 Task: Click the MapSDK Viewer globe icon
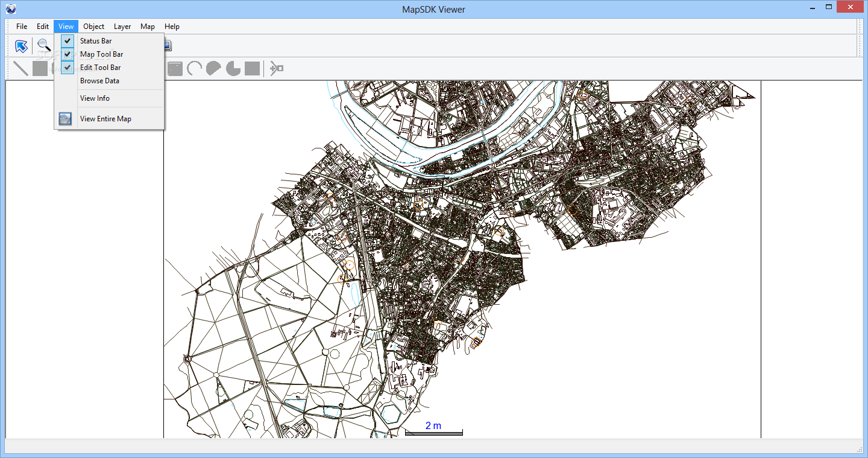click(x=11, y=8)
